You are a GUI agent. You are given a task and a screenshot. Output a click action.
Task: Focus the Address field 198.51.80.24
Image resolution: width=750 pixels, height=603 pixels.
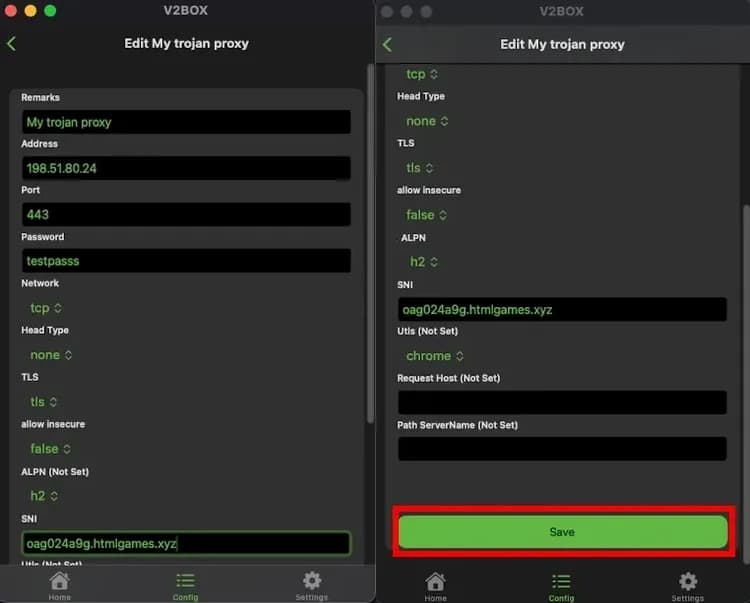click(x=186, y=168)
